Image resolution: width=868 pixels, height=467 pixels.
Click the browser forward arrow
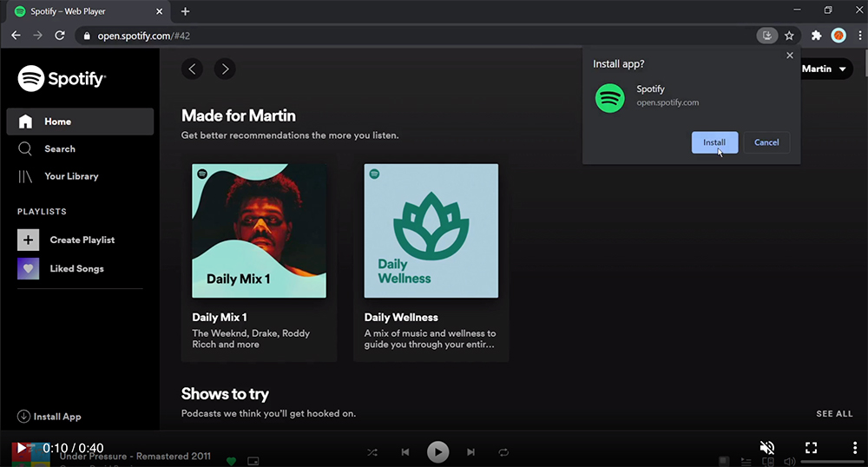37,36
